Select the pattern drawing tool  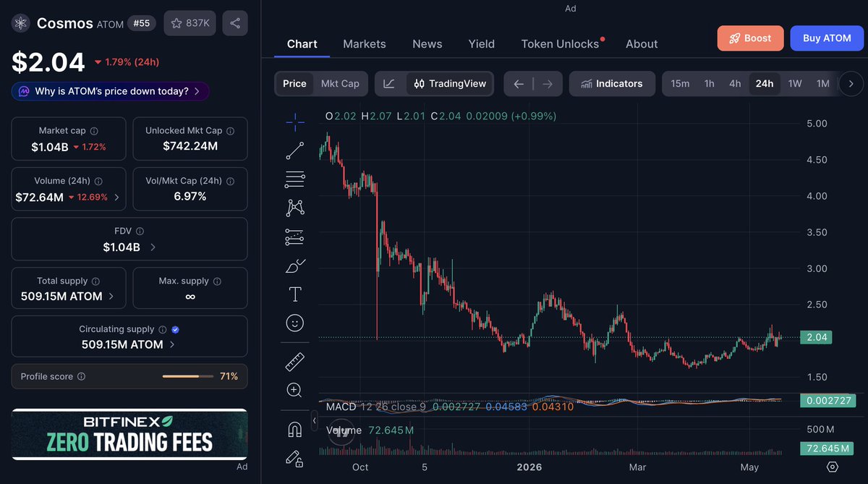295,208
